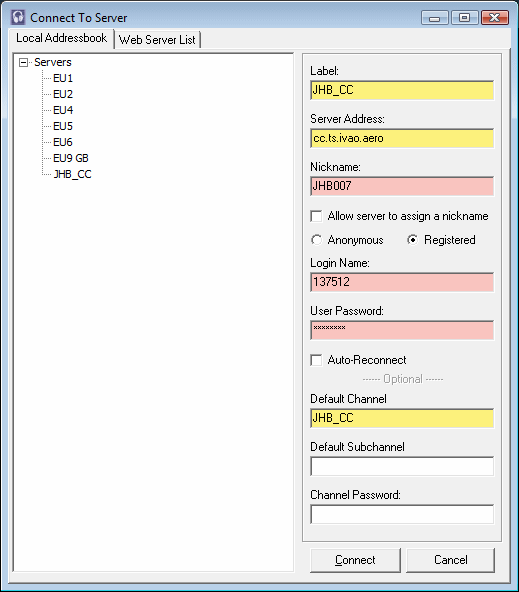Open the Local Addressbook tab
This screenshot has height=592, width=519.
click(62, 38)
